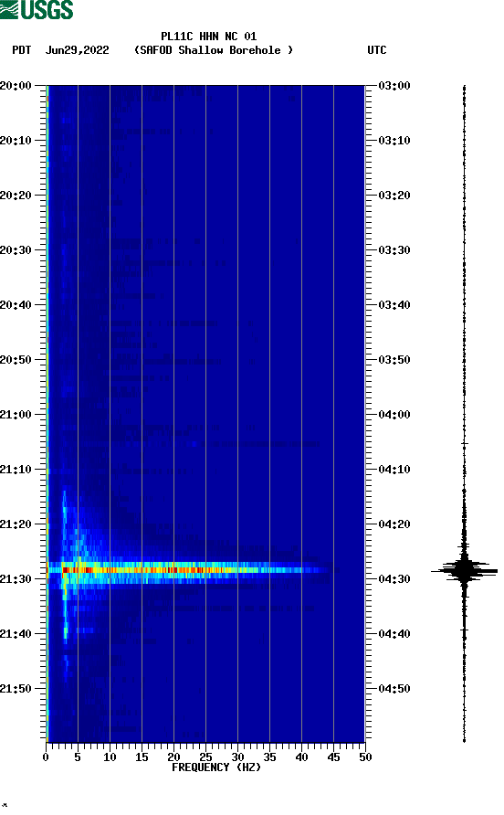This screenshot has height=815, width=504.
Task: Click the 21:50 PDT time label
Action: tap(16, 689)
